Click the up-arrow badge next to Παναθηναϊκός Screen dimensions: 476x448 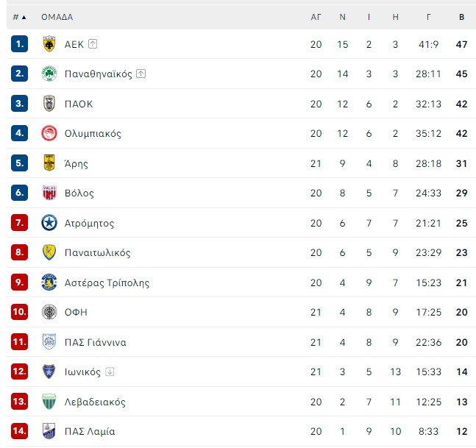pyautogui.click(x=141, y=74)
